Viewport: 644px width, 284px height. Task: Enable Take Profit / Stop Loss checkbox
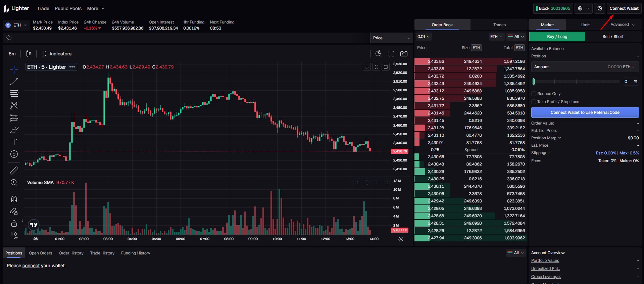click(534, 102)
